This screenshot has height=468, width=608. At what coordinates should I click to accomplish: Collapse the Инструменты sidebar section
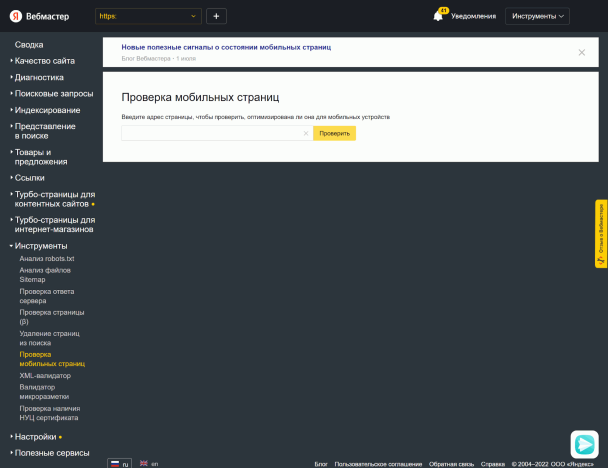(40, 246)
